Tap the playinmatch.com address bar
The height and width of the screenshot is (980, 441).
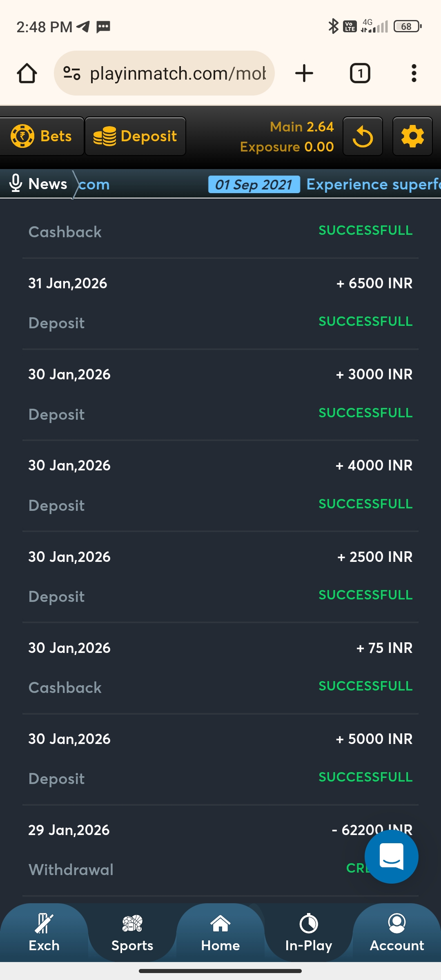178,73
